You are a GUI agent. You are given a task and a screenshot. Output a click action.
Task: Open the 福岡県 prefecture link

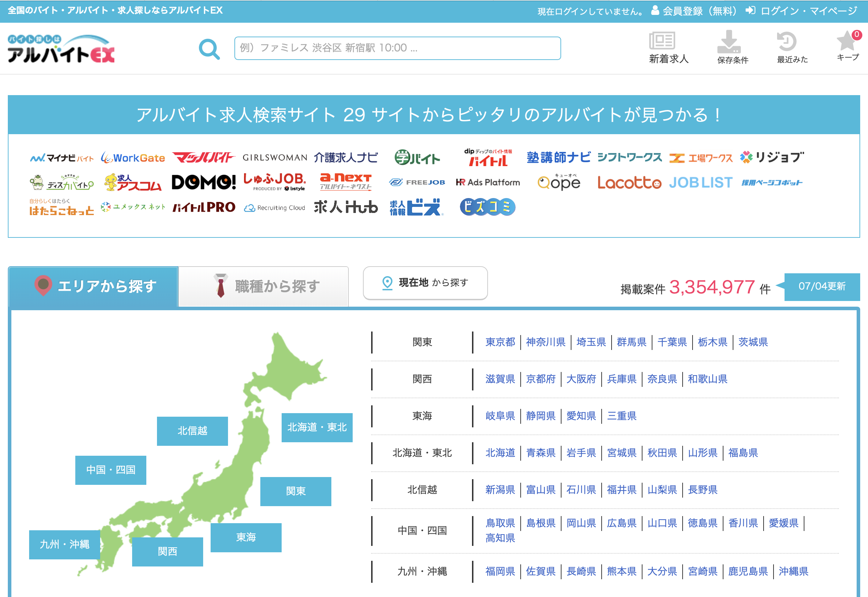click(500, 571)
